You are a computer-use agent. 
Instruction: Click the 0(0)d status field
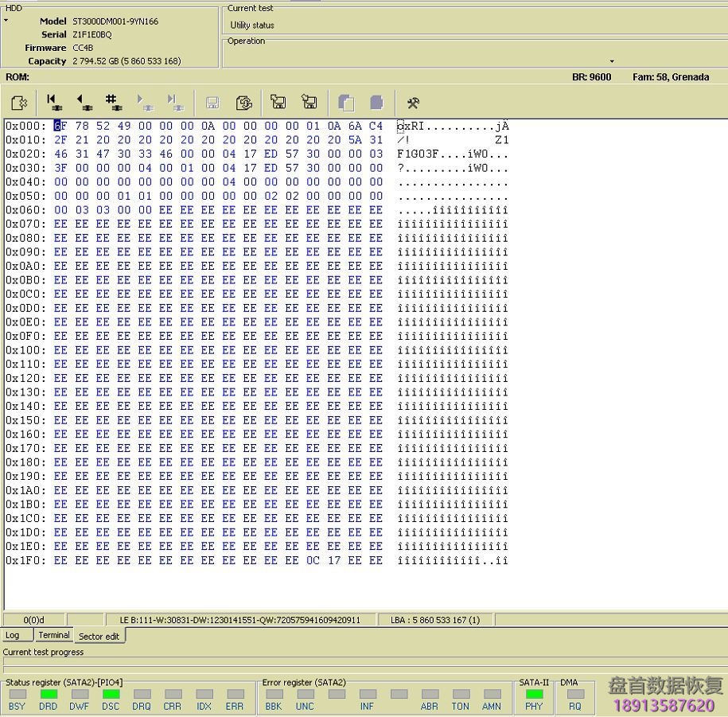click(x=33, y=619)
